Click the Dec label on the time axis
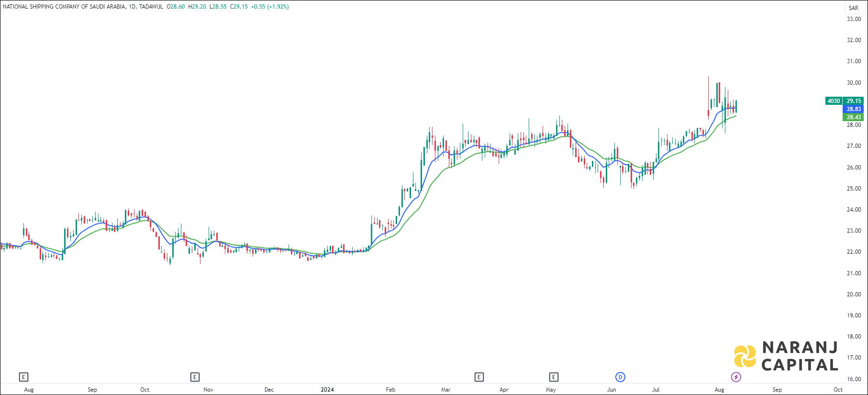The height and width of the screenshot is (395, 868). tap(269, 390)
